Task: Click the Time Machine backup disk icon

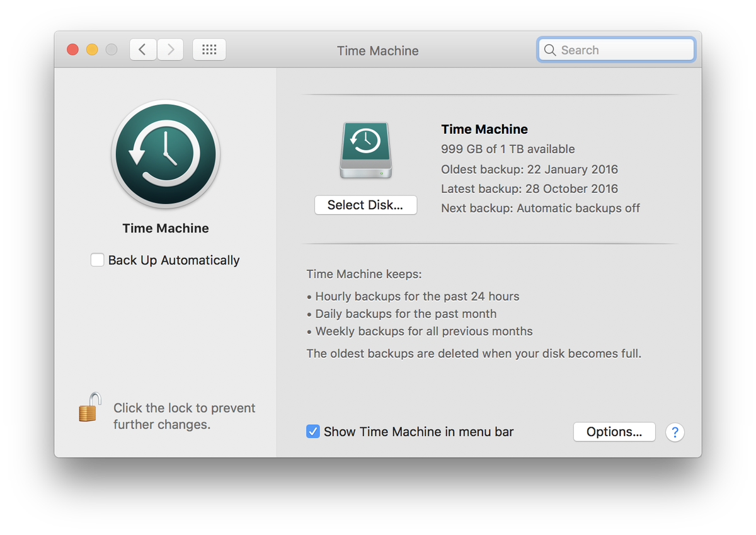Action: pos(366,150)
